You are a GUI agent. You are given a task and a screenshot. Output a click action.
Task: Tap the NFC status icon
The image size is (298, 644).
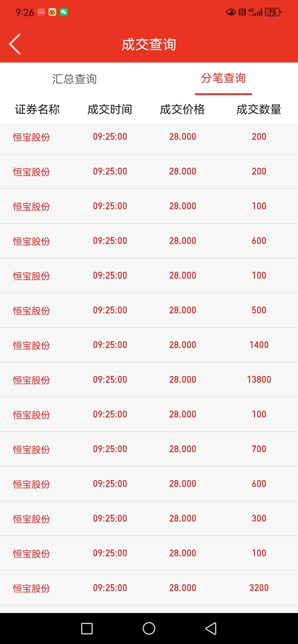pos(242,12)
